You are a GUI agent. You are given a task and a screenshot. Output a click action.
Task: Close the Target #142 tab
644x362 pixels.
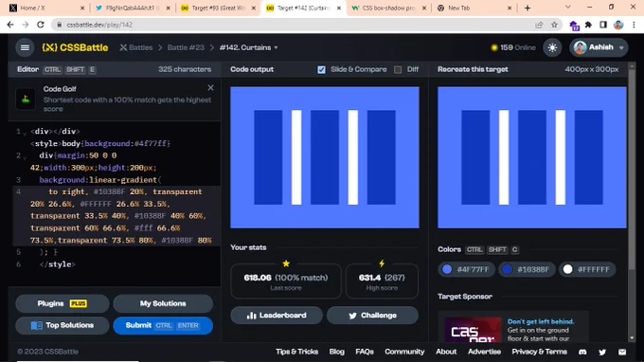click(x=339, y=8)
